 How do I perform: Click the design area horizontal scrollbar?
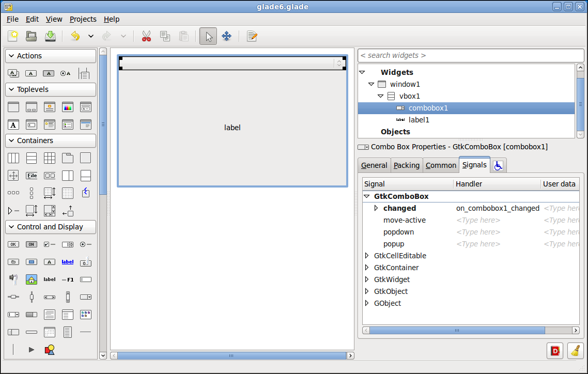(232, 355)
